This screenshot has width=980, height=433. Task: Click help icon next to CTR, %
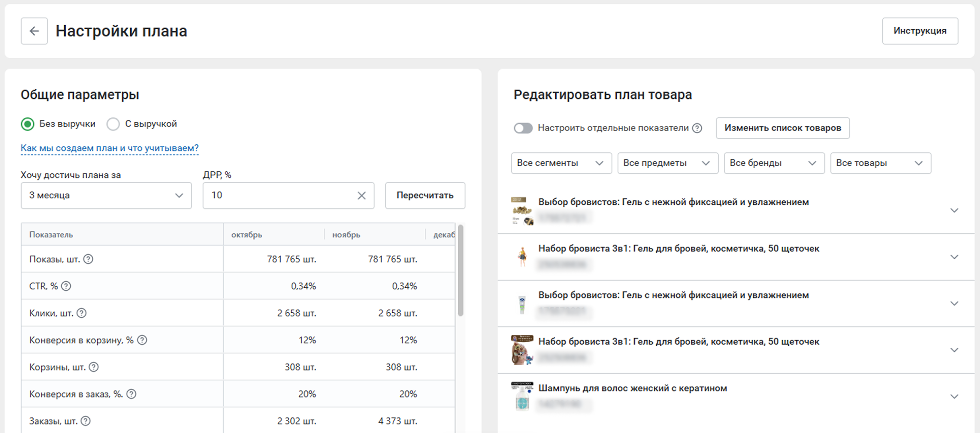pyautogui.click(x=66, y=286)
